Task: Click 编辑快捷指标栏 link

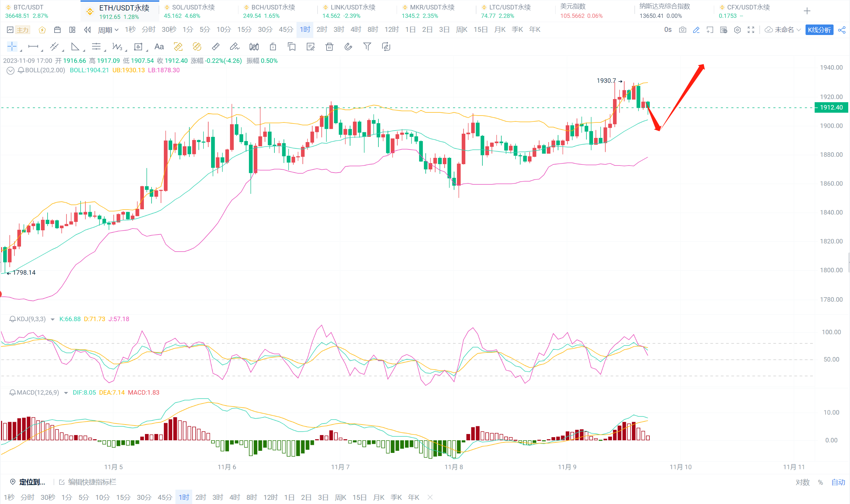Action: click(92, 482)
